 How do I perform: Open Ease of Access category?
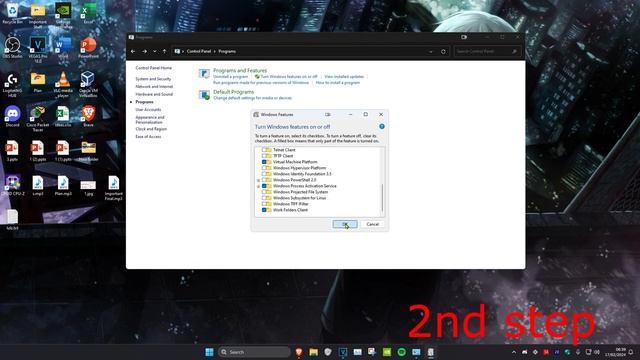pyautogui.click(x=148, y=137)
